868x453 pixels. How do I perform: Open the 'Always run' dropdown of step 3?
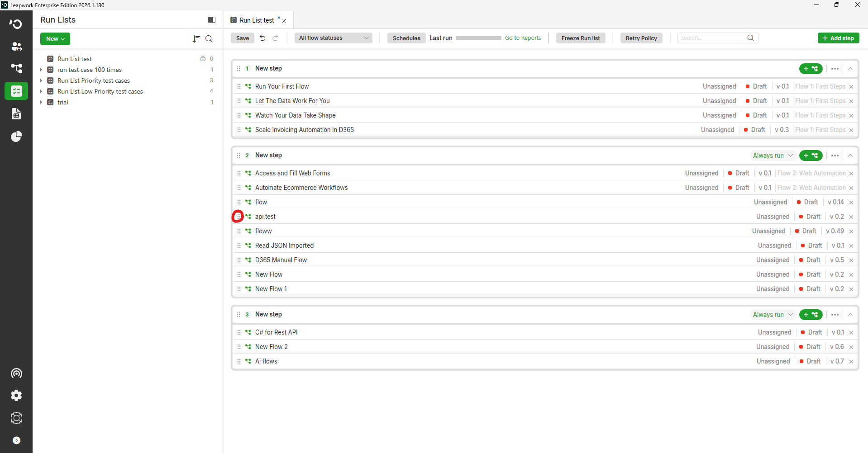(x=773, y=315)
